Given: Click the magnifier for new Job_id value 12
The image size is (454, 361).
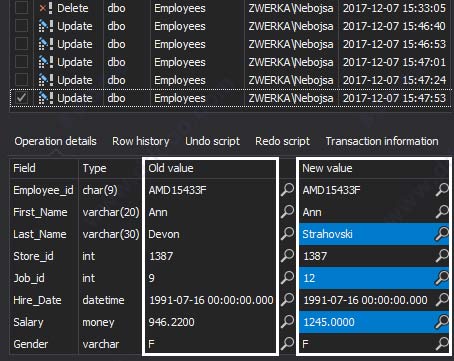Looking at the screenshot, I should 442,278.
